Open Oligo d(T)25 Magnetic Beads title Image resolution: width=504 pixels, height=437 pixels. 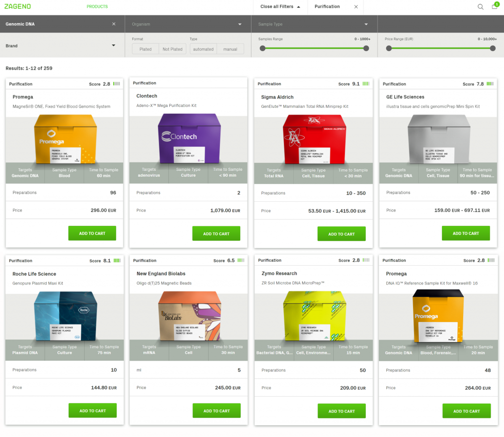pyautogui.click(x=164, y=283)
